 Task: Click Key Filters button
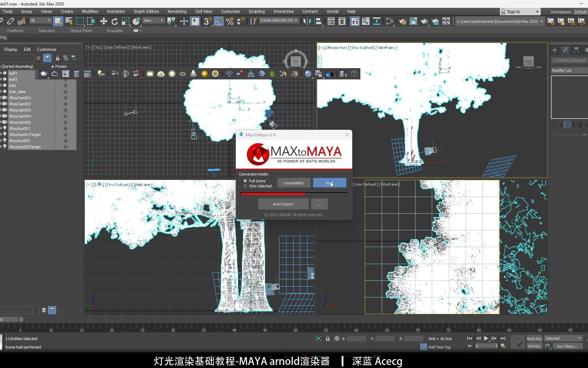[x=567, y=346]
